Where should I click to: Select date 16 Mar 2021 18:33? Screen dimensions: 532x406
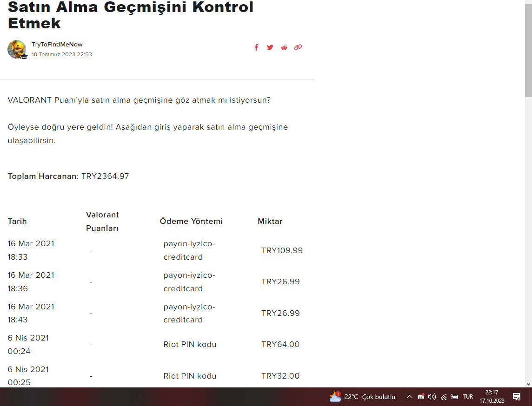tap(31, 250)
